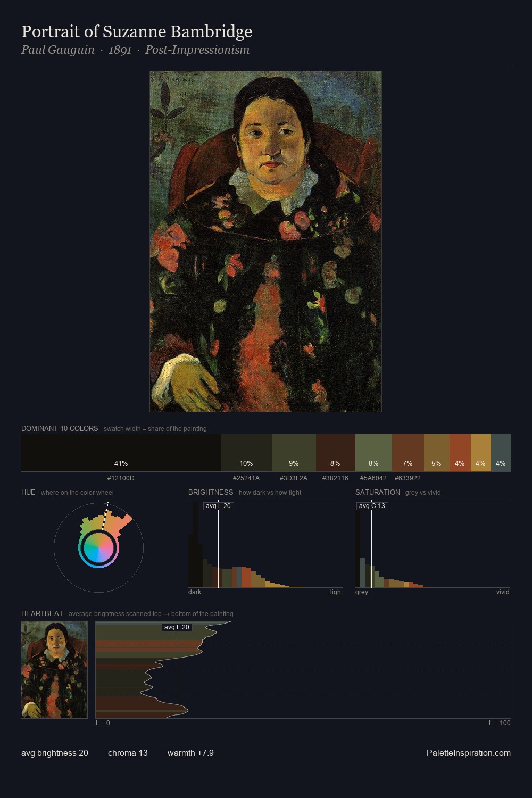Open the PaletteInspiration.com link
Viewport: 532px width, 798px height.
click(x=469, y=753)
